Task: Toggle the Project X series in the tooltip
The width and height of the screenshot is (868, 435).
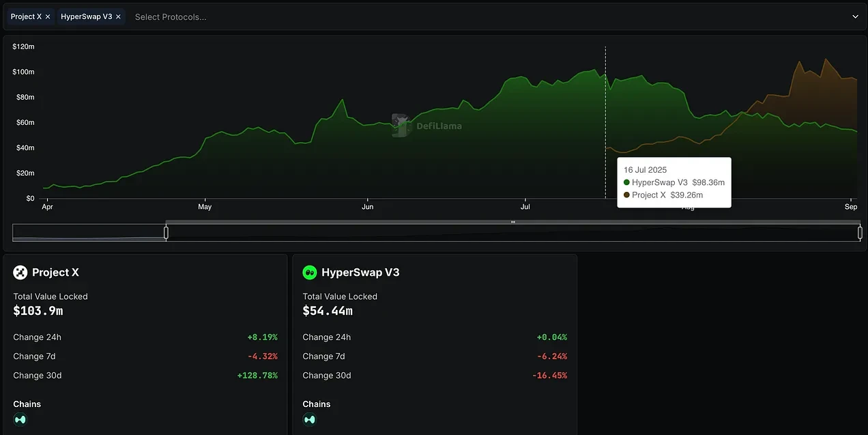Action: pos(665,195)
